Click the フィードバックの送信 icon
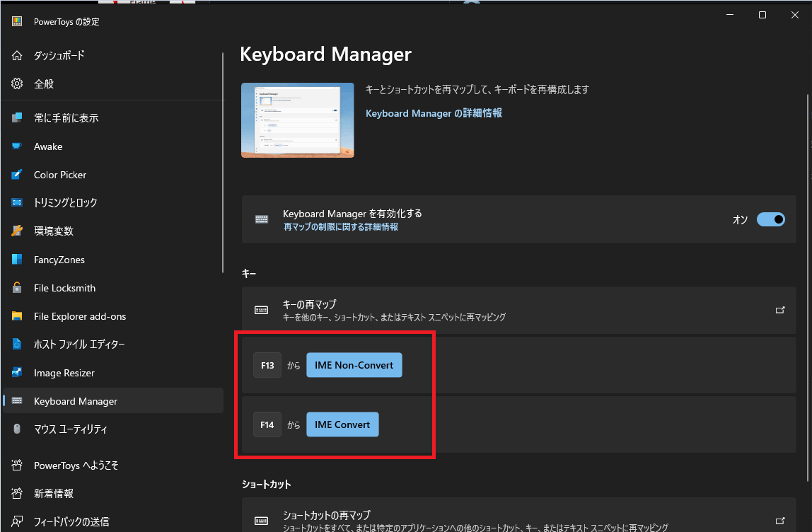 17,521
